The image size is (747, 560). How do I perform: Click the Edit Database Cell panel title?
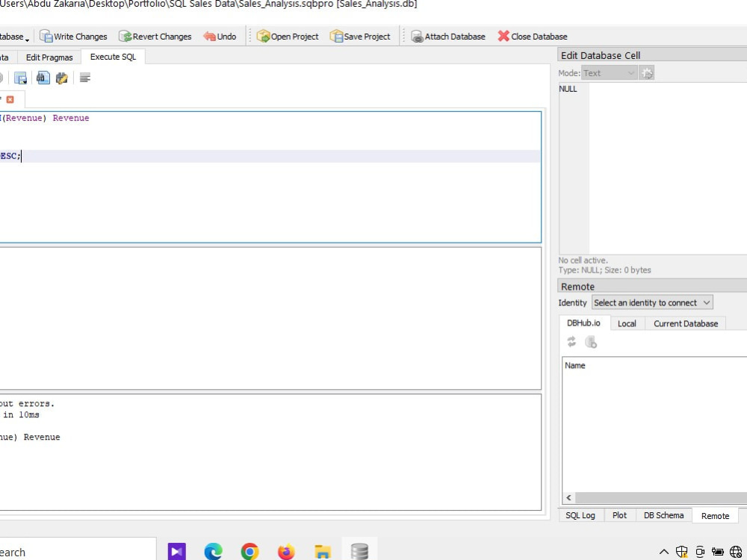(x=601, y=55)
